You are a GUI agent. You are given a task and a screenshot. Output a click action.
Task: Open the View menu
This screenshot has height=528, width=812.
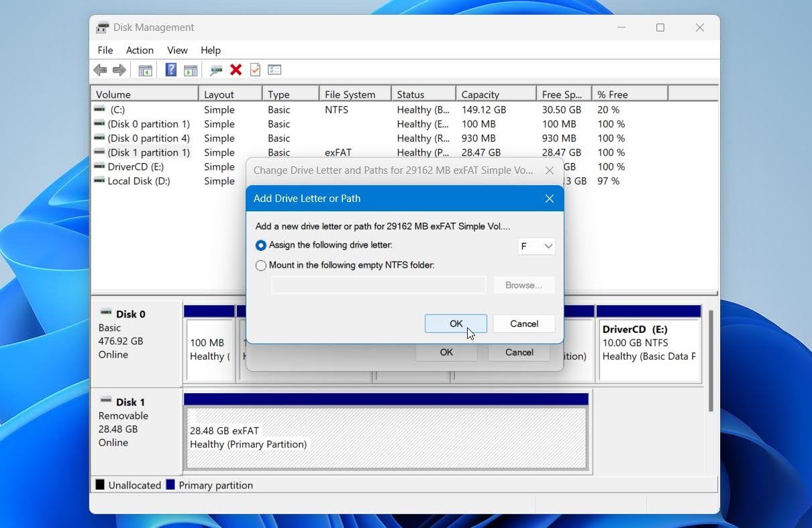(177, 50)
